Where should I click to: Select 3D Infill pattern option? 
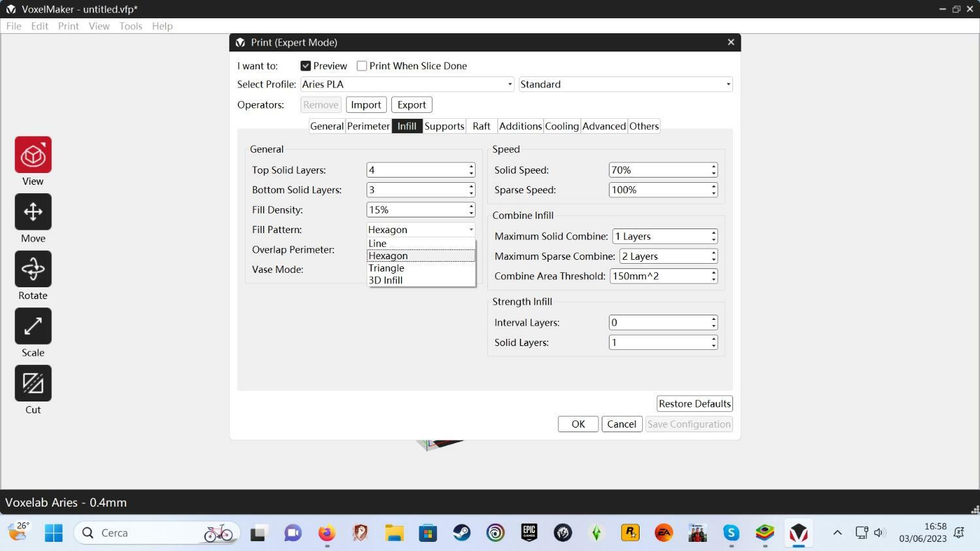click(x=385, y=280)
